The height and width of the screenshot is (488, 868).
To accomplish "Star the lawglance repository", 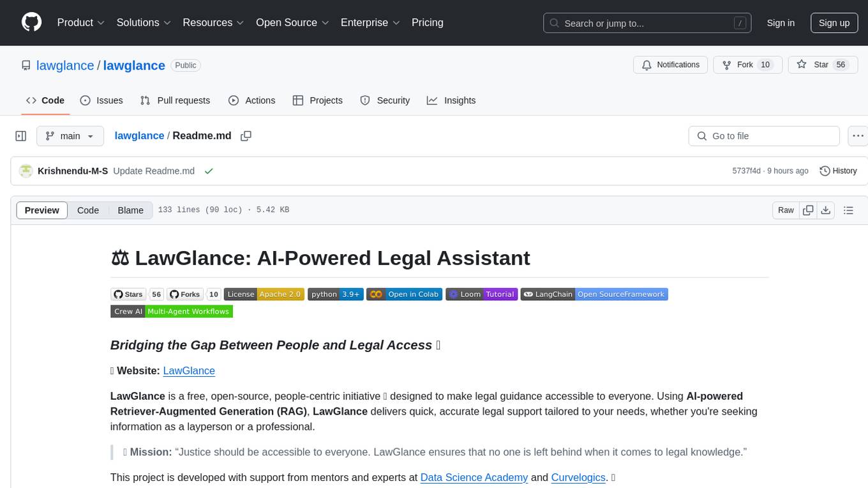I will click(x=823, y=65).
